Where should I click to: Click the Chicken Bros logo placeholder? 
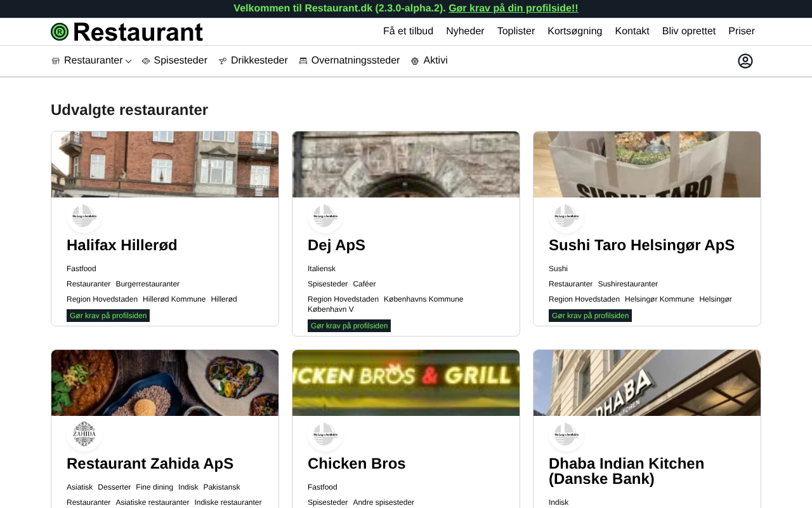coord(325,434)
